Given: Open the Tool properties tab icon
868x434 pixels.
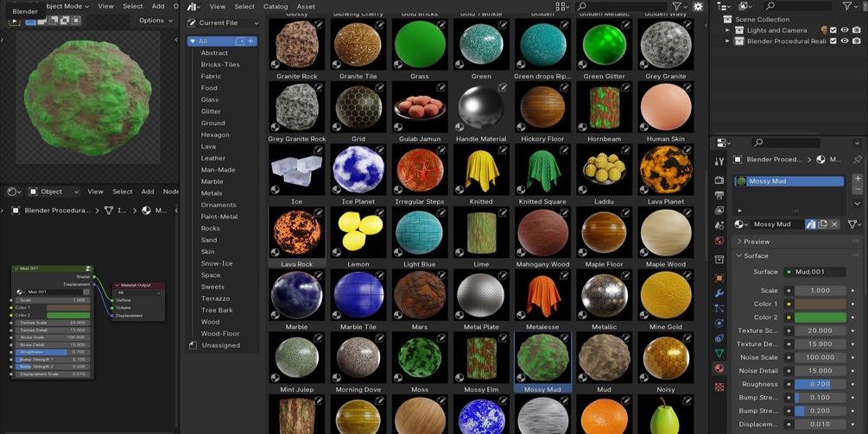Looking at the screenshot, I should [x=719, y=161].
